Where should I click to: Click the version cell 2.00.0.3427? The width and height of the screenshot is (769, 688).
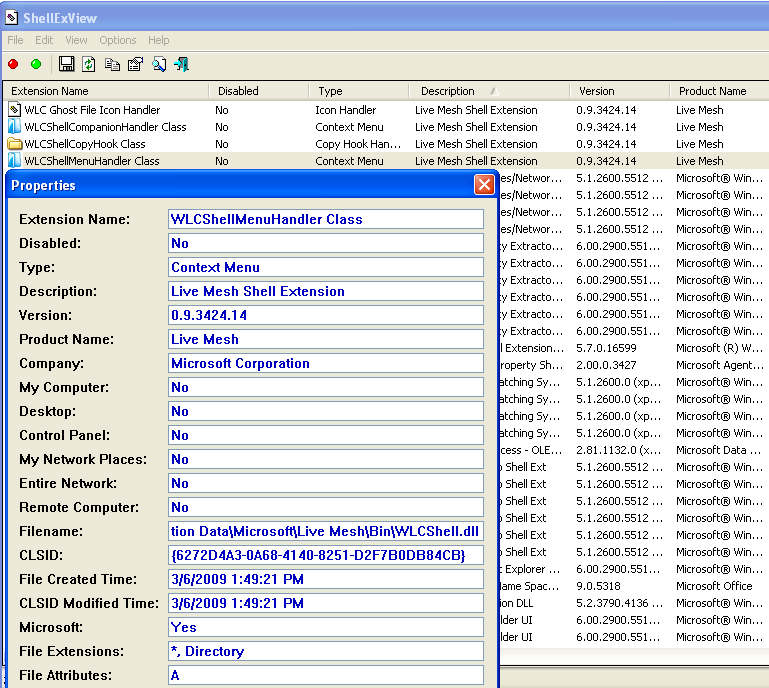pyautogui.click(x=606, y=365)
